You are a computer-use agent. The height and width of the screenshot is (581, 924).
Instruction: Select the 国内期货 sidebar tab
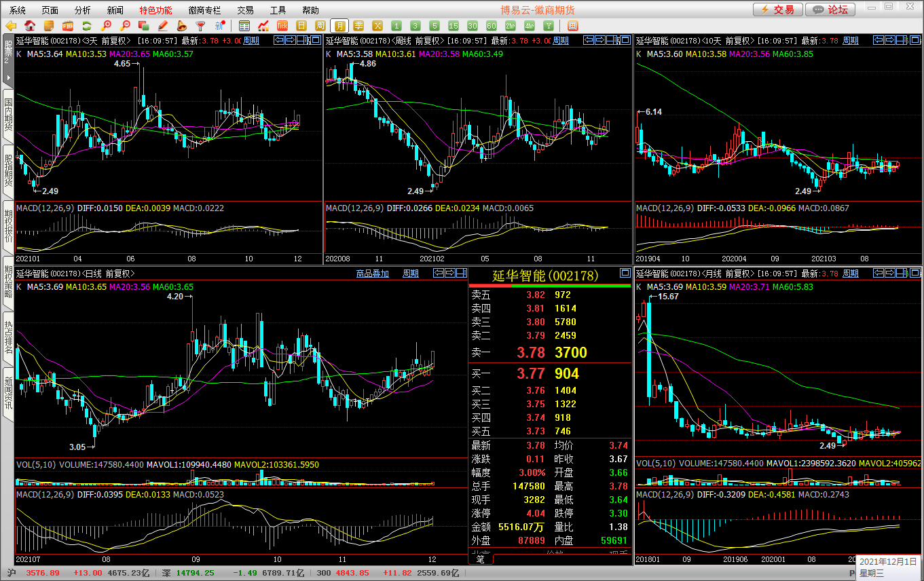tap(8, 115)
